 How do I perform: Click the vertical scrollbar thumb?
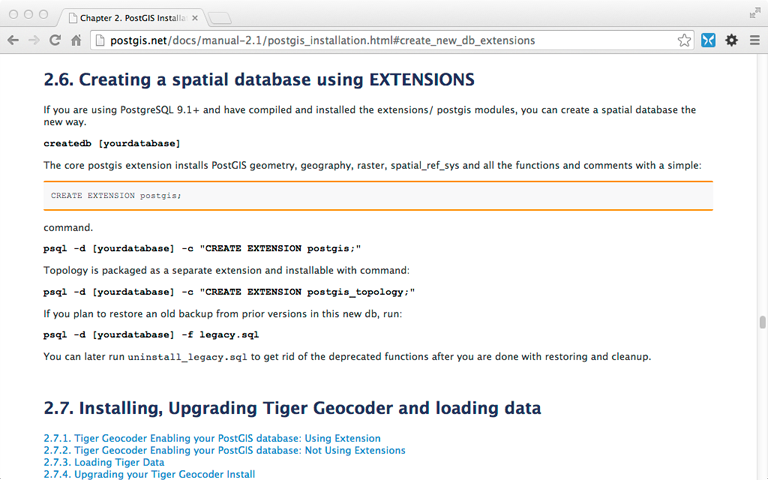[762, 322]
